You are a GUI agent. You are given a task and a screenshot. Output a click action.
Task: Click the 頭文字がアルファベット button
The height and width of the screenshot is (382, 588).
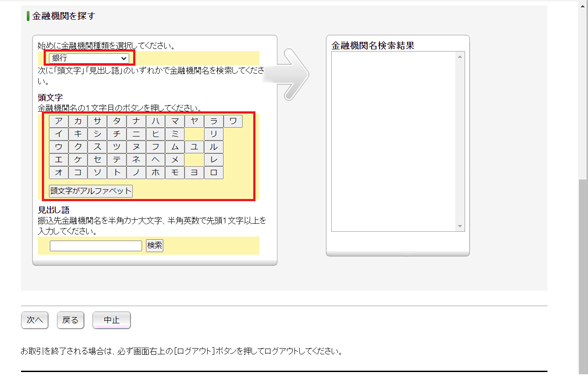(91, 191)
